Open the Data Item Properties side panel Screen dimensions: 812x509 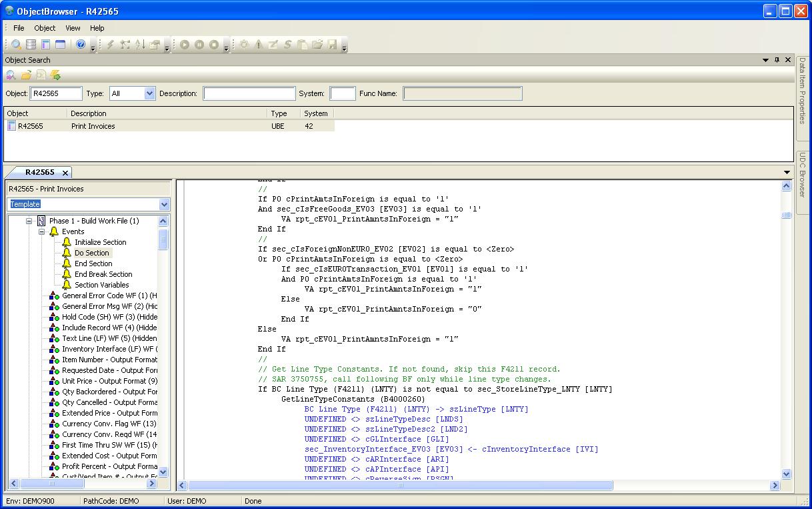(x=803, y=89)
